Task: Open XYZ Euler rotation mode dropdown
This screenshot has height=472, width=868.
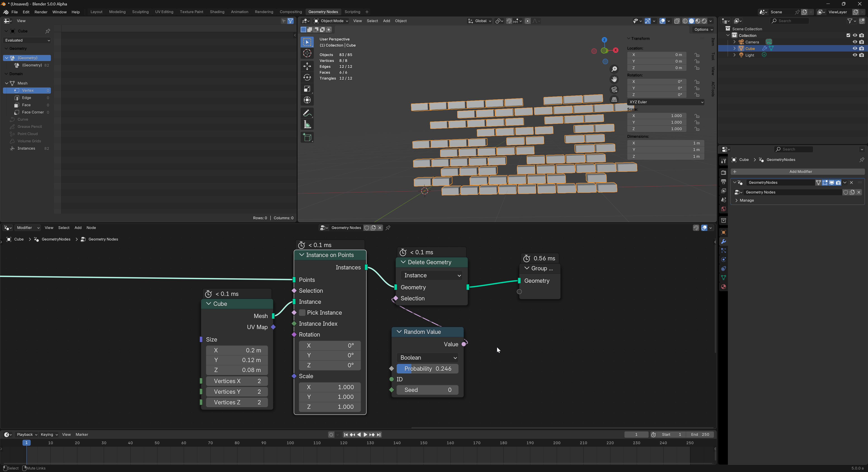Action: coord(665,102)
